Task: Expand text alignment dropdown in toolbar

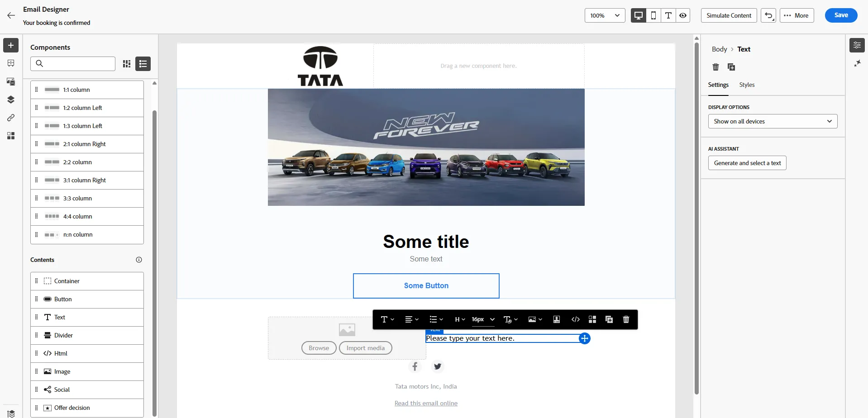Action: click(x=411, y=319)
